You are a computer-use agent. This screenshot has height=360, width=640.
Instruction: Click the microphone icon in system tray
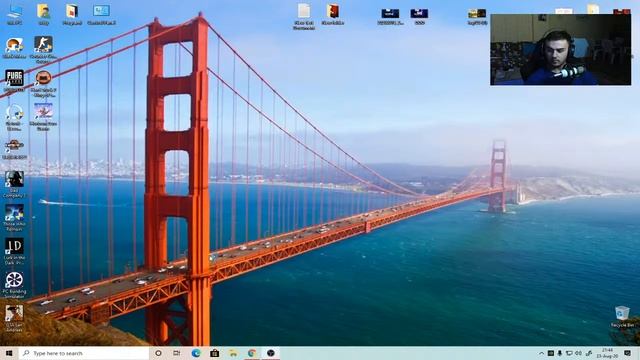pos(560,353)
